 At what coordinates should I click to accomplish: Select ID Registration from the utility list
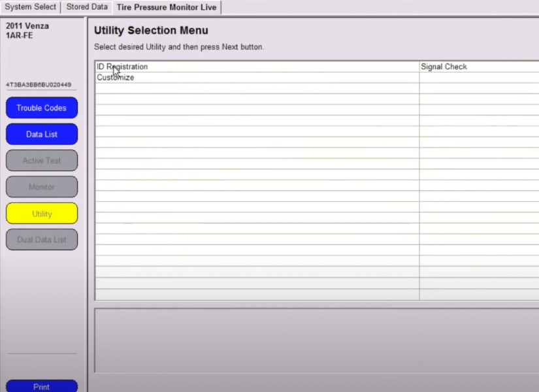click(x=122, y=66)
